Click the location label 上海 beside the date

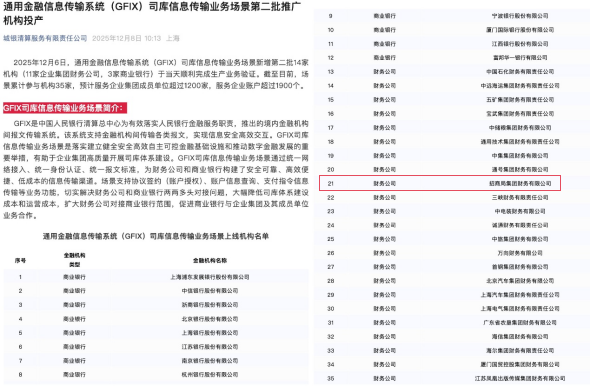[173, 38]
